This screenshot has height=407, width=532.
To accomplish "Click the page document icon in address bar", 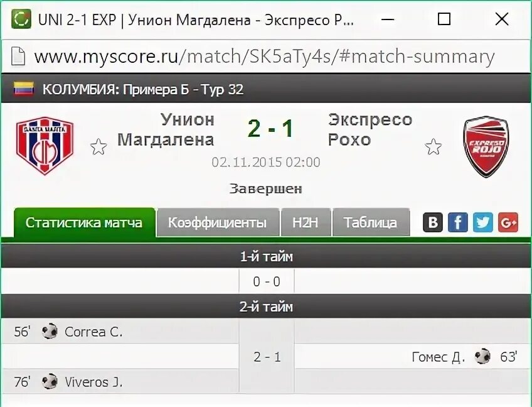I will 18,56.
